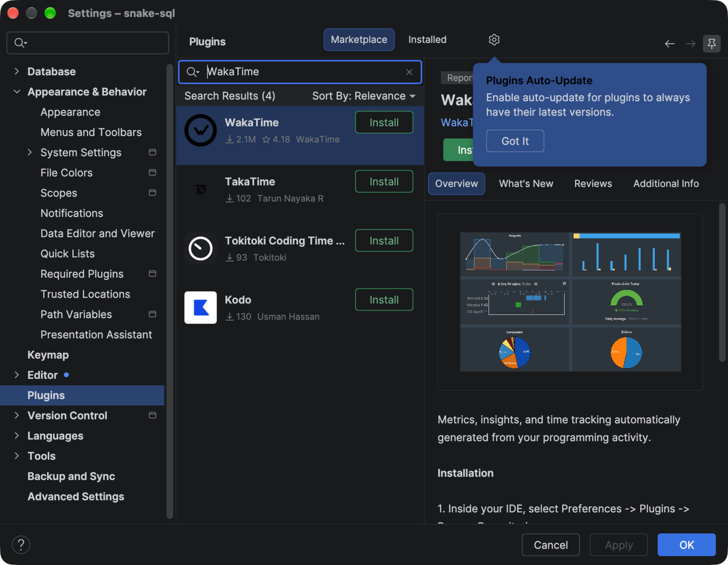The width and height of the screenshot is (728, 565).
Task: Install the Kodo plugin
Action: [384, 300]
